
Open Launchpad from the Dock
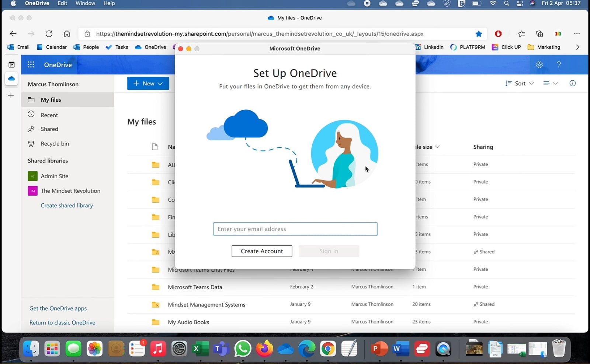(x=52, y=349)
